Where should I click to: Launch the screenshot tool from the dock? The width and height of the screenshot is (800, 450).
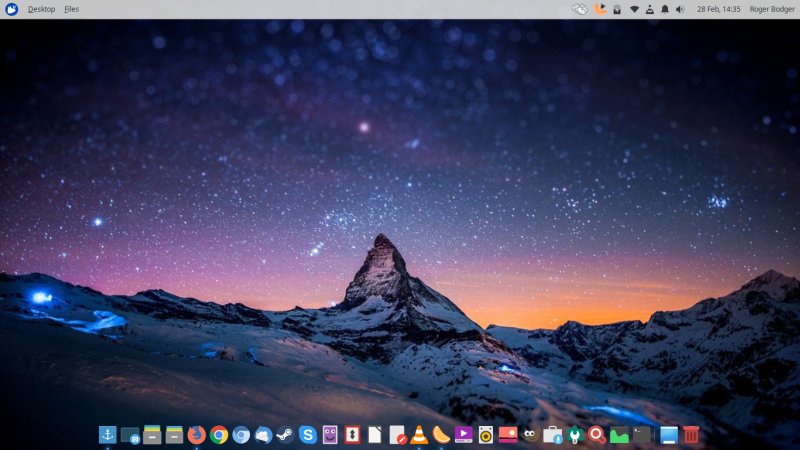click(130, 435)
